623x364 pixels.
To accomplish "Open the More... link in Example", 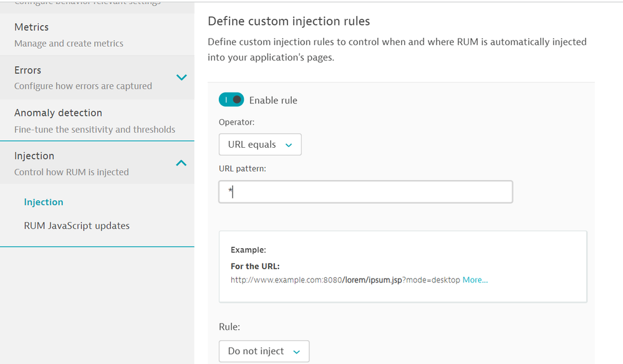I will point(475,280).
